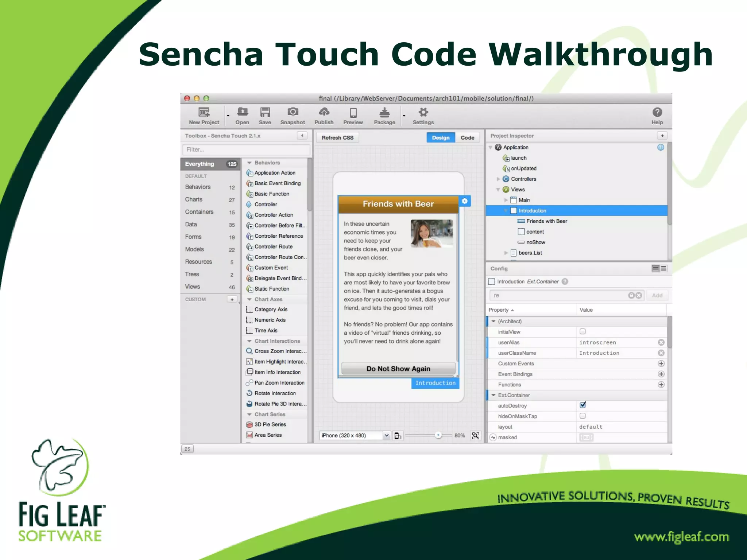This screenshot has height=560, width=747.
Task: Take a Snapshot with camera icon
Action: [293, 112]
